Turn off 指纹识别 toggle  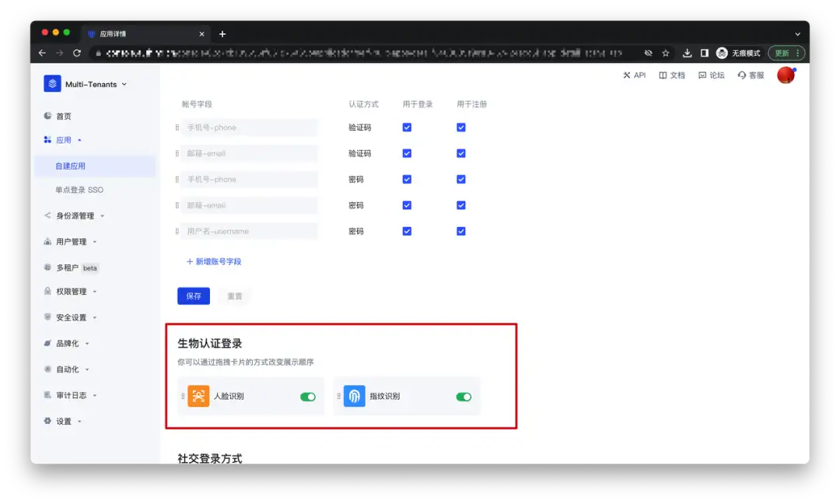464,397
